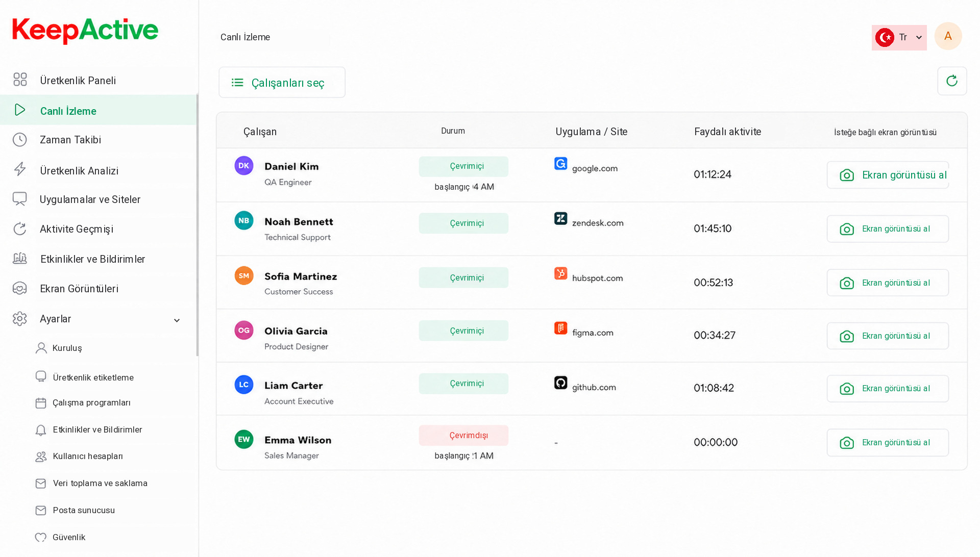Click the sidebar vertical scrollbar
This screenshot has height=557, width=980.
pyautogui.click(x=198, y=225)
